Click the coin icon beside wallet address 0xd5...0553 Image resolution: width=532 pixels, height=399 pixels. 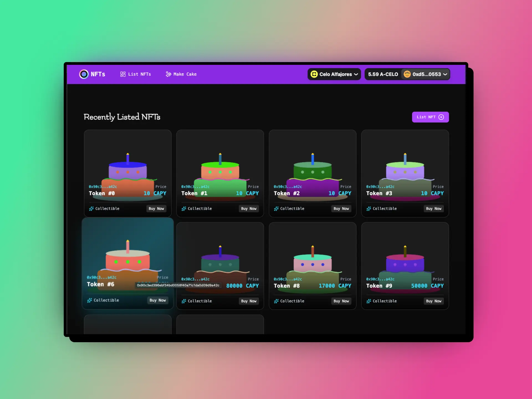point(407,74)
